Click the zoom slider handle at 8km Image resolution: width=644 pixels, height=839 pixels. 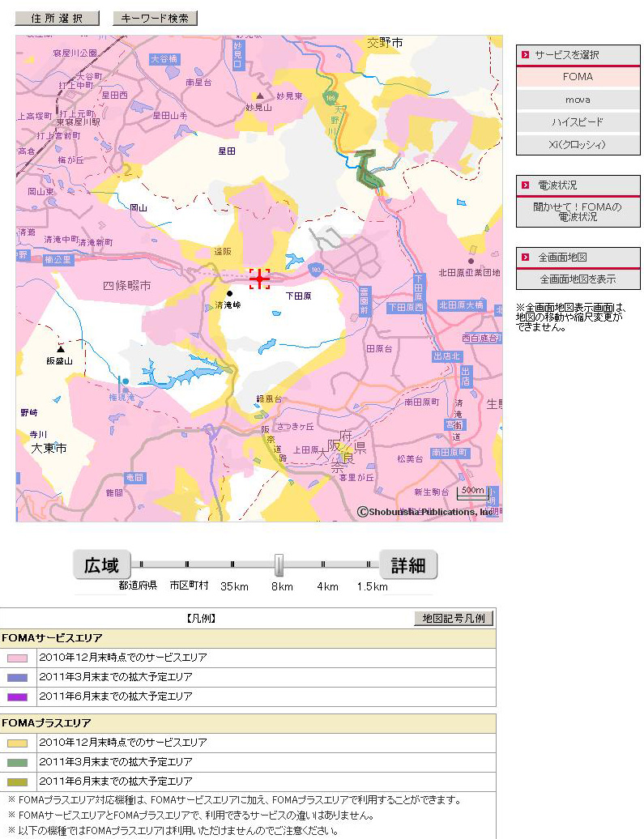[x=279, y=565]
